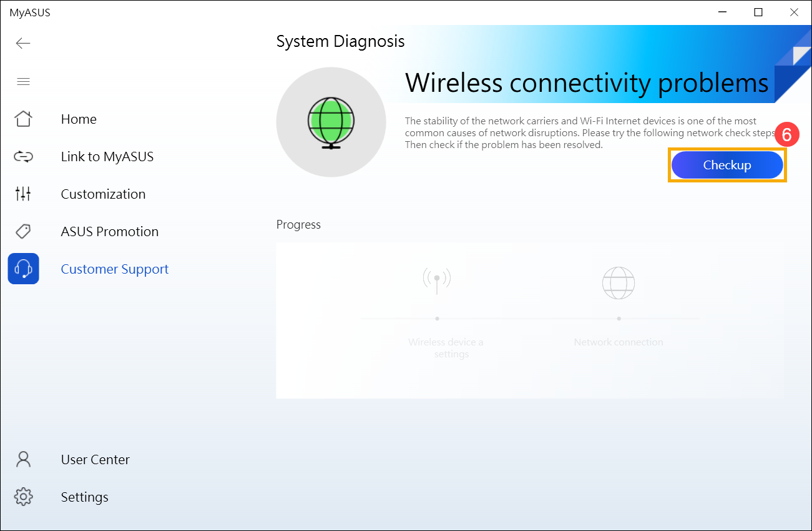Click the Link to MyASUS icon

coord(23,156)
